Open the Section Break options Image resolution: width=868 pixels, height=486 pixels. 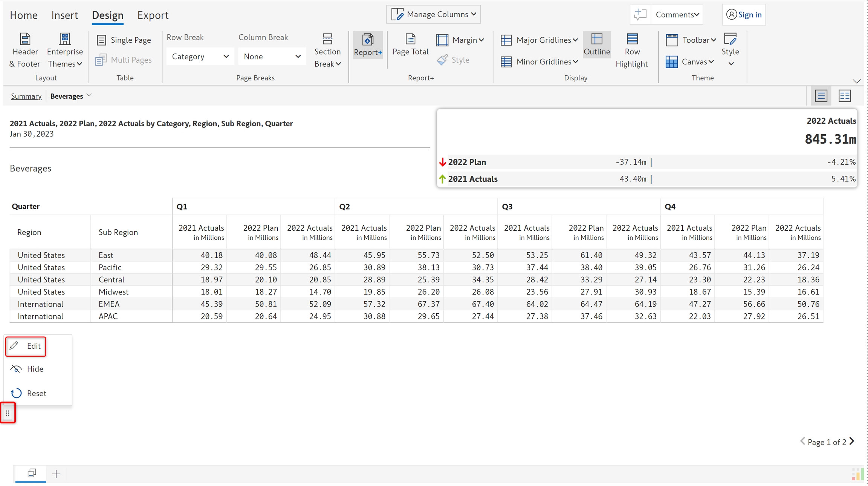(327, 51)
